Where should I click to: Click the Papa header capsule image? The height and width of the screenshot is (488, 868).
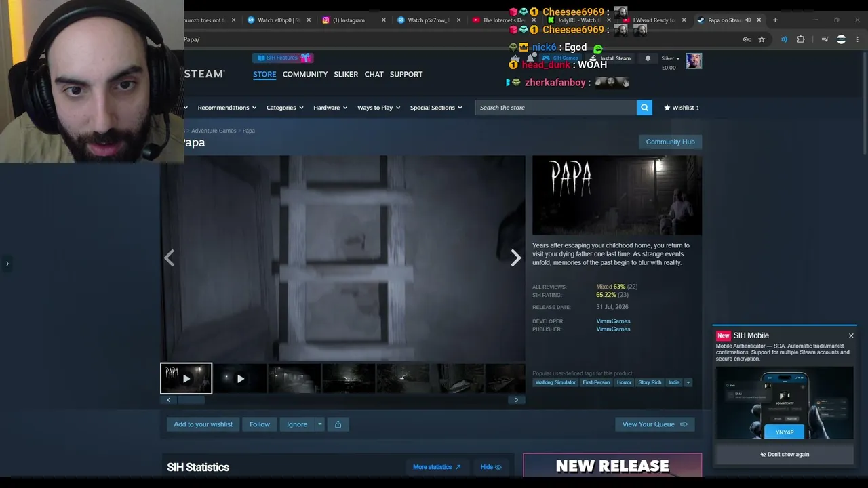(617, 195)
